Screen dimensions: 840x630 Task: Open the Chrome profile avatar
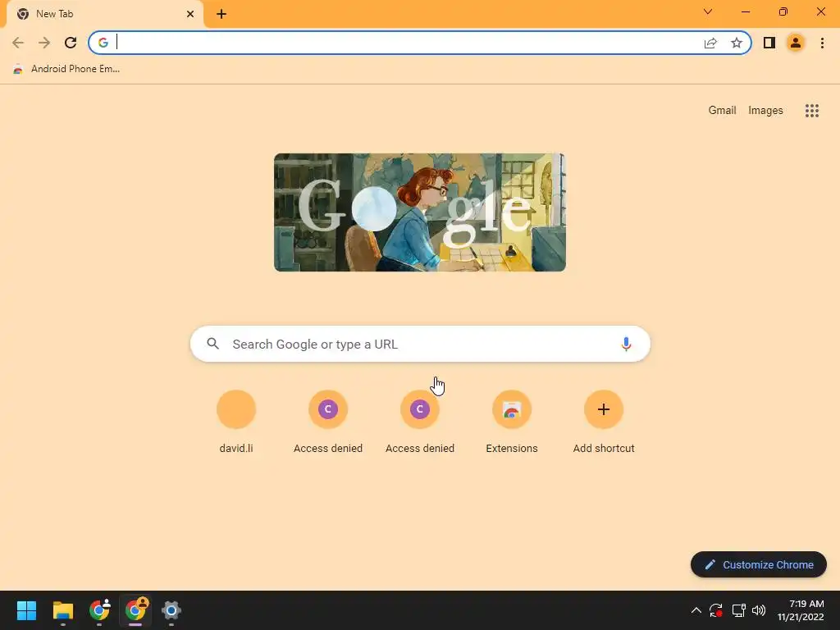click(796, 43)
